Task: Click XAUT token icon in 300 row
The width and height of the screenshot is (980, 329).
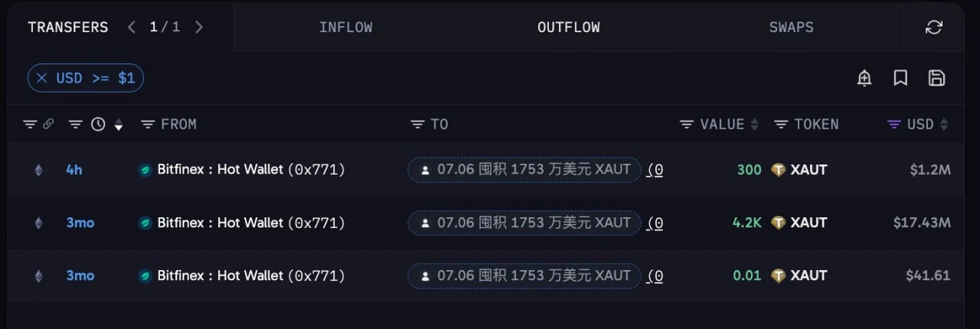Action: [779, 170]
